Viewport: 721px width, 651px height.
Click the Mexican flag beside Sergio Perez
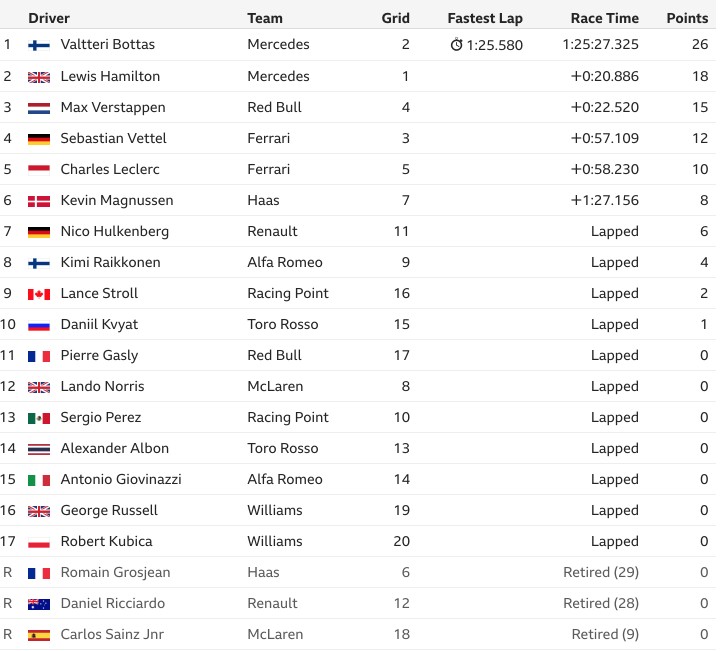39,418
